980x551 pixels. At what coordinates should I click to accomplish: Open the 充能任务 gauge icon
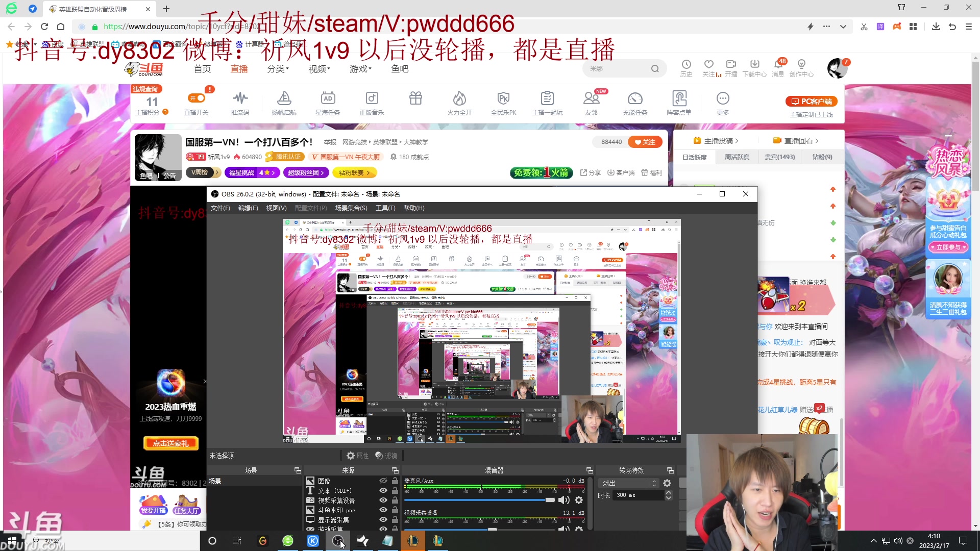pos(635,103)
